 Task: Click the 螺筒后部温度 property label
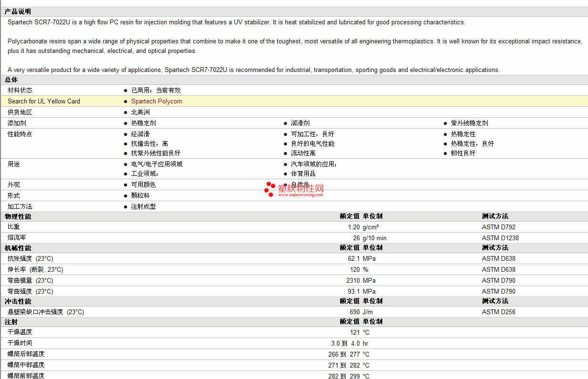[26, 354]
